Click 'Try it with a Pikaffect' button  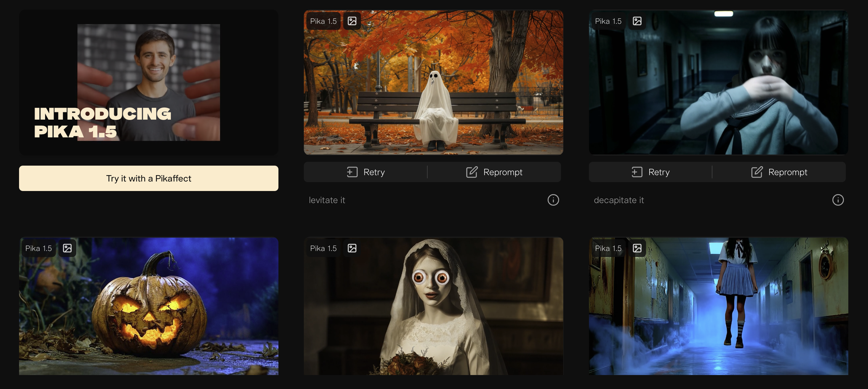click(149, 178)
